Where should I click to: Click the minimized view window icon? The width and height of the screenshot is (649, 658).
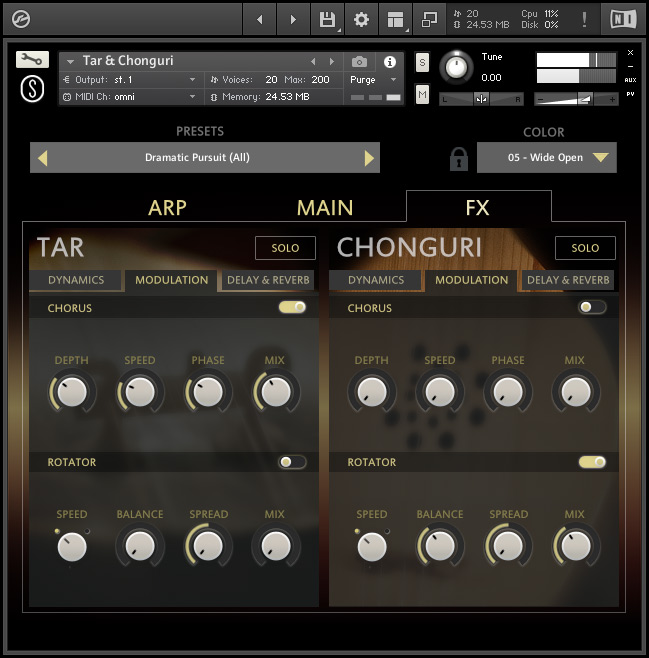coord(429,19)
